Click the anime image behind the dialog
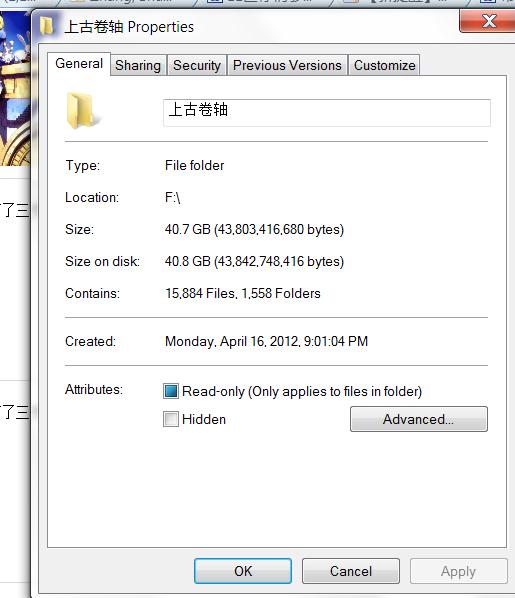This screenshot has height=598, width=515. click(15, 88)
